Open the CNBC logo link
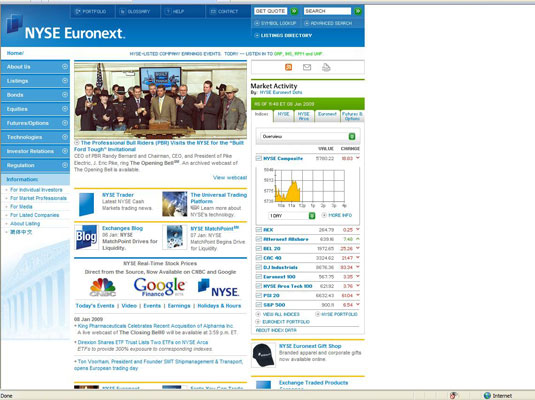 [103, 287]
